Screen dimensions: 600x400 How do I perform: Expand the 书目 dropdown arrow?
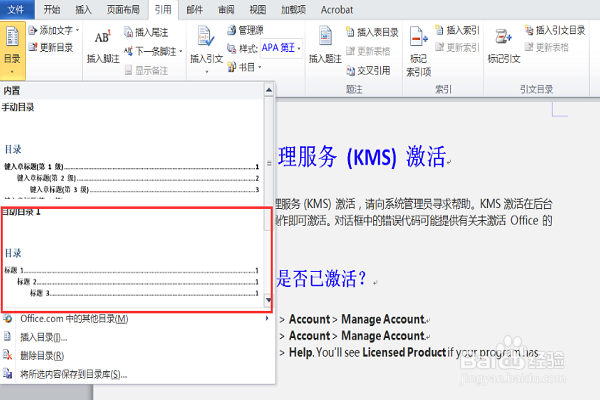coord(260,67)
